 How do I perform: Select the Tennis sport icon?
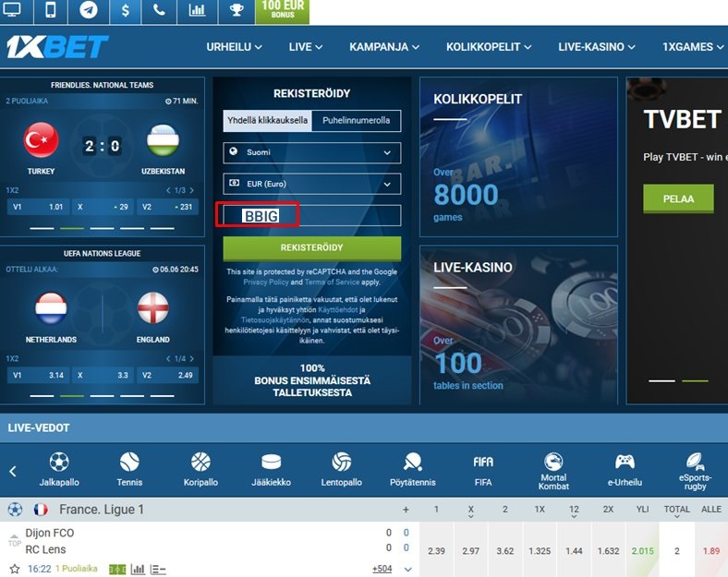(x=129, y=469)
